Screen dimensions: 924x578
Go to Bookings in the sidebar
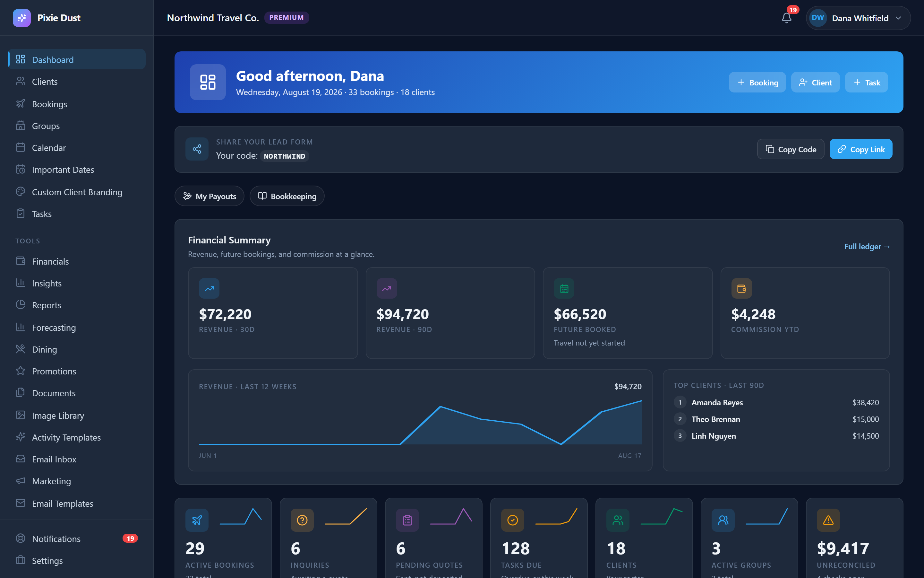pos(77,104)
